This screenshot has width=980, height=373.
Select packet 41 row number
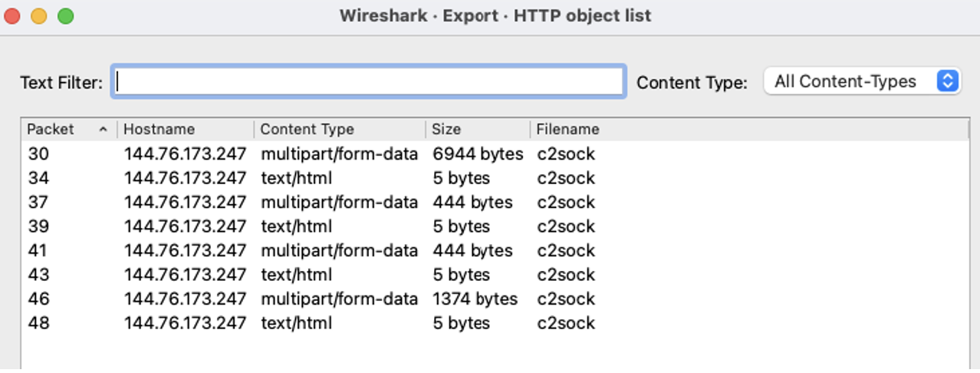click(x=38, y=250)
